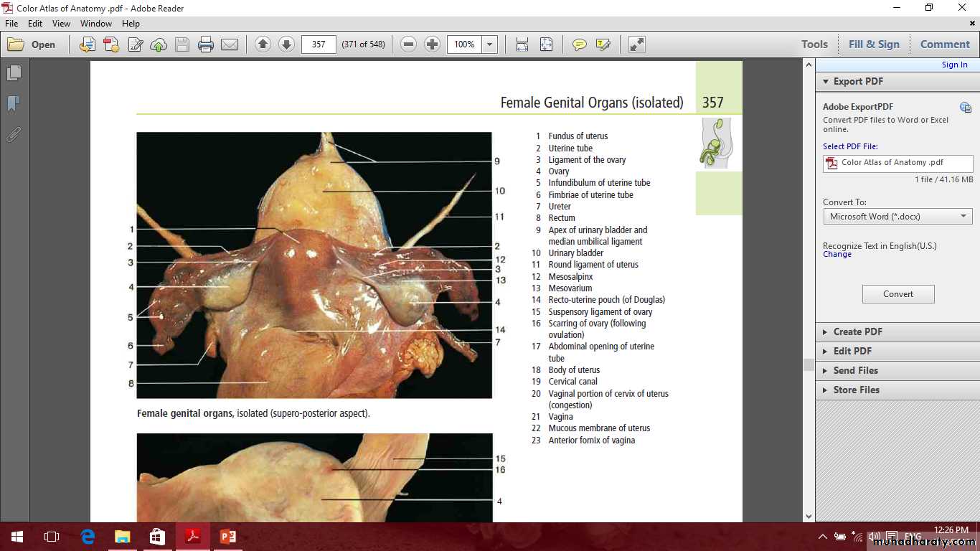Screen dimensions: 980x551
Task: Go to previous page with up arrow
Action: coord(263,44)
